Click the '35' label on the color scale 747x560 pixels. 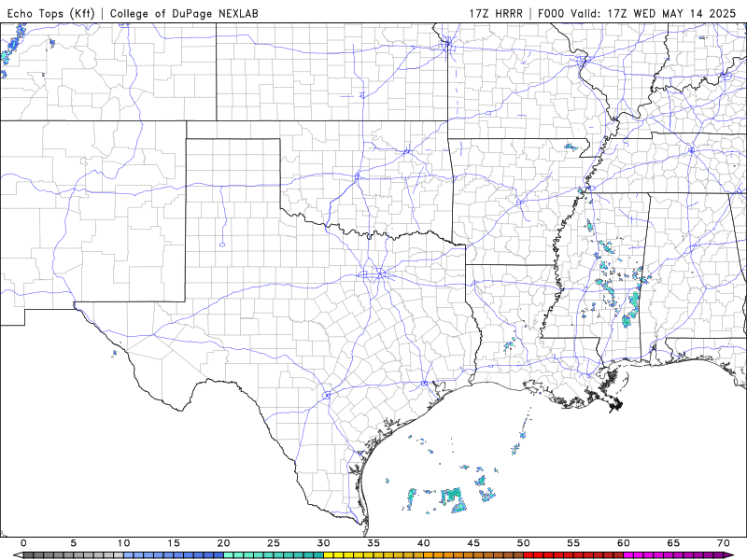click(x=373, y=543)
